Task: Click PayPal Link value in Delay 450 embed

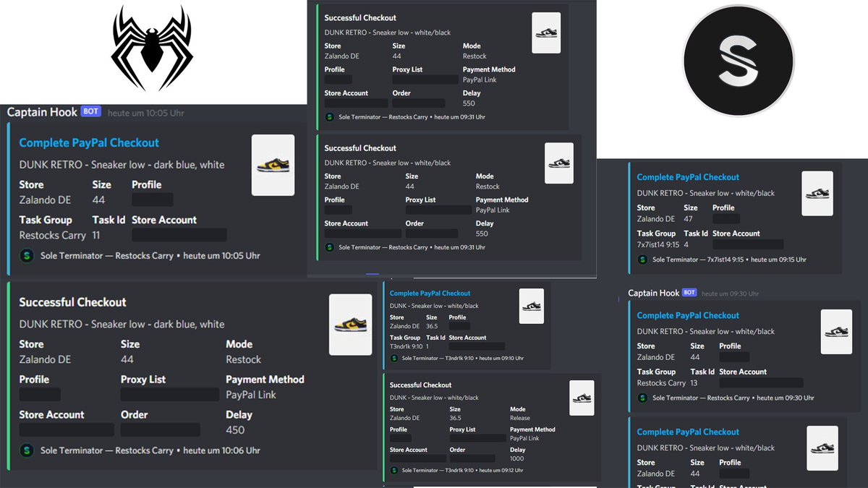Action: [x=251, y=395]
